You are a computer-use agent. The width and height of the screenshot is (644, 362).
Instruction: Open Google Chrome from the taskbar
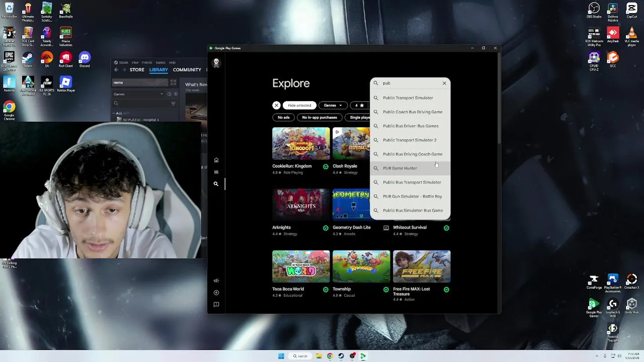point(330,356)
